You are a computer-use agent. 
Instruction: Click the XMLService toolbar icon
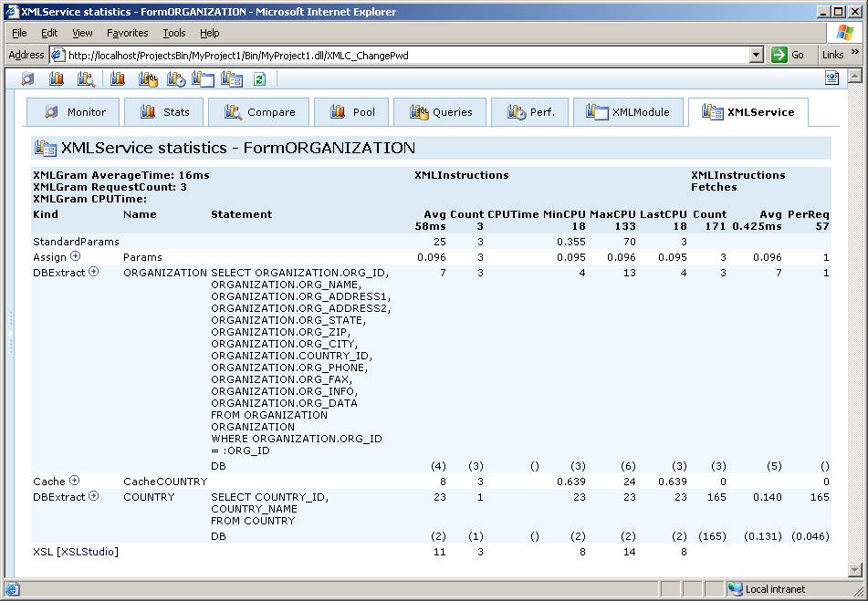[x=232, y=79]
